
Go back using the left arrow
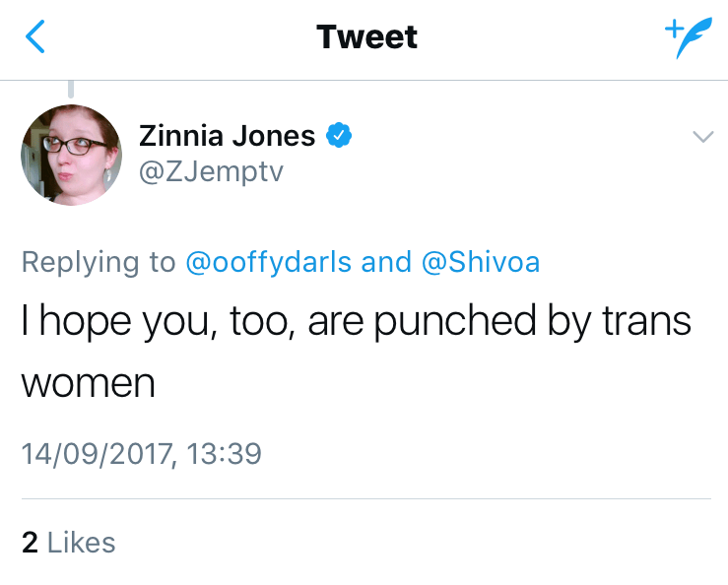tap(35, 37)
